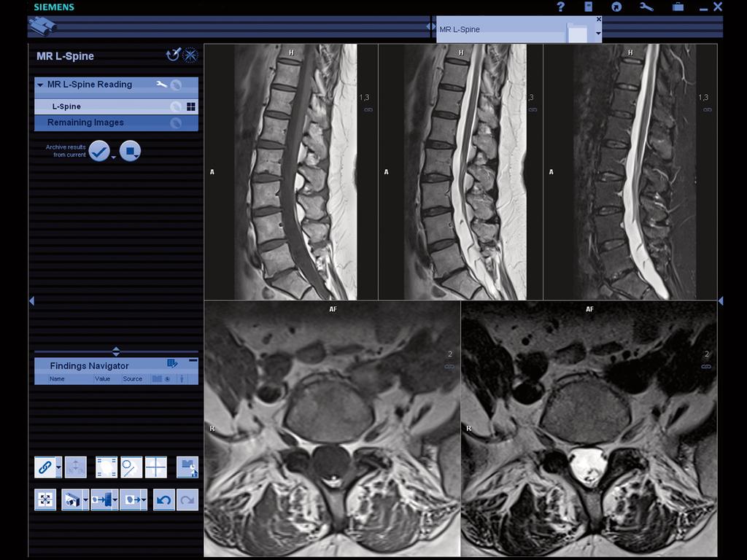Image resolution: width=747 pixels, height=560 pixels.
Task: Click the camera snapshot tool icon
Action: pyautogui.click(x=71, y=499)
